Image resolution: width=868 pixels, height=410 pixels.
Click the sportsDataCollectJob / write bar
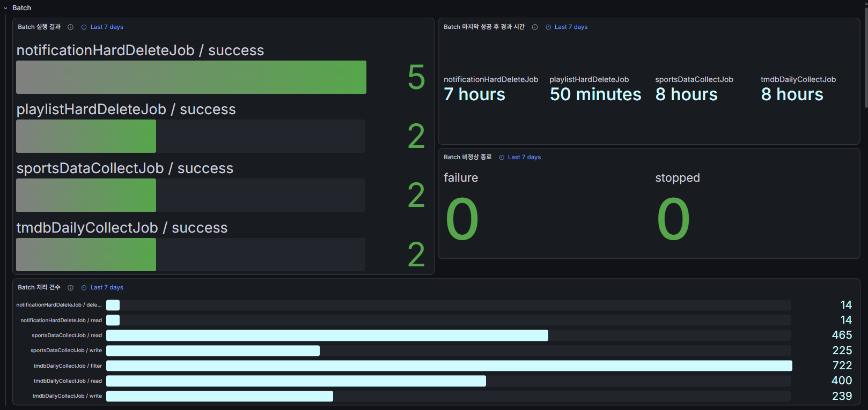pyautogui.click(x=213, y=351)
